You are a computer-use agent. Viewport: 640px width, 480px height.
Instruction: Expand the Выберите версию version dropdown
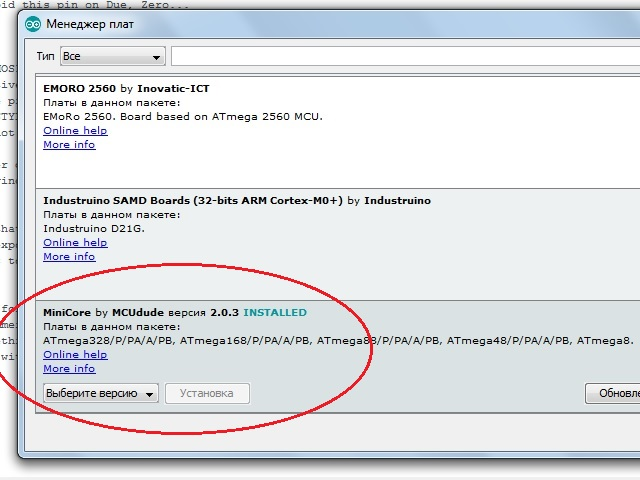[x=101, y=393]
